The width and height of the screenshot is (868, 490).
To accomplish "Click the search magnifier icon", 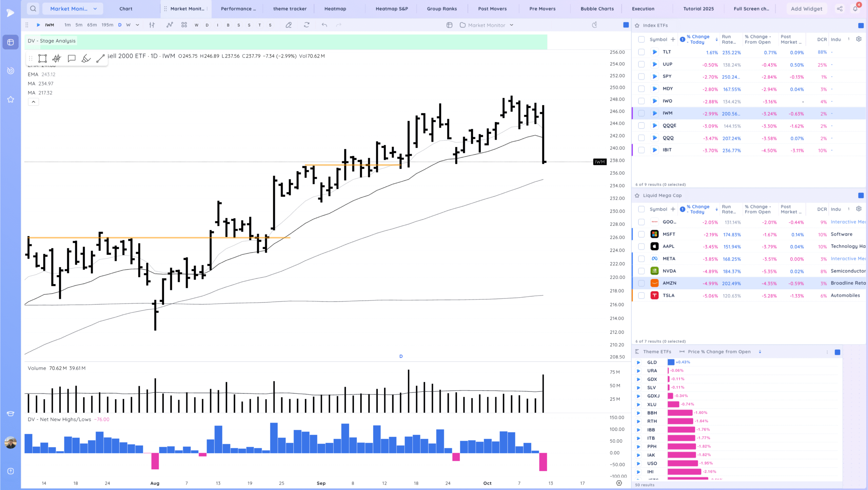I will point(33,9).
